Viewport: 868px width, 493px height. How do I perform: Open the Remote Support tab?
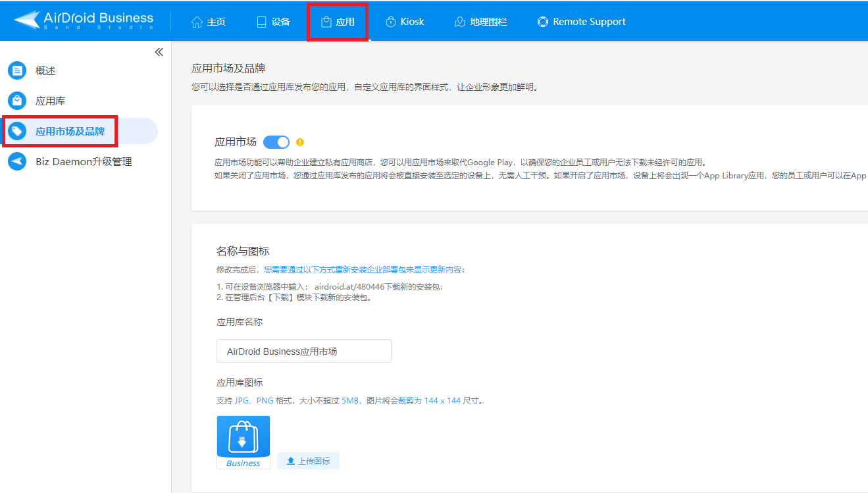pyautogui.click(x=581, y=22)
